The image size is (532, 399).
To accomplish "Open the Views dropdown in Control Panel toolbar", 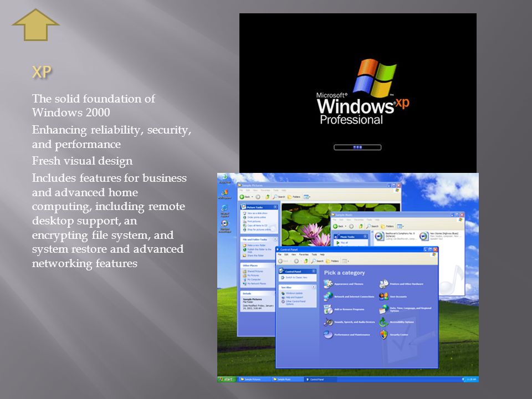I will point(345,261).
